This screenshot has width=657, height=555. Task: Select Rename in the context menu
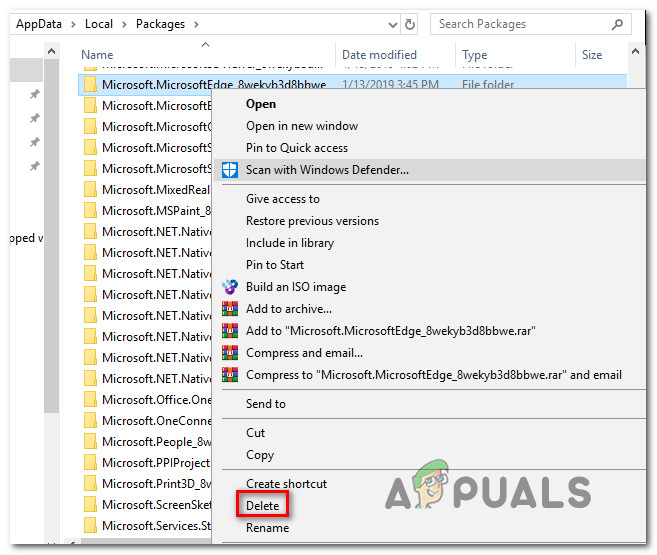267,528
